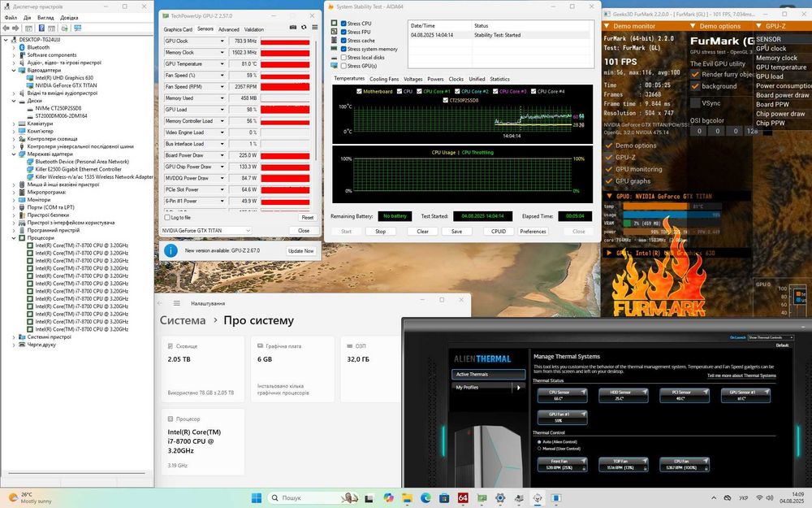Click the Bluetooth device category icon
Viewport: 812px width, 508px height.
pyautogui.click(x=22, y=47)
